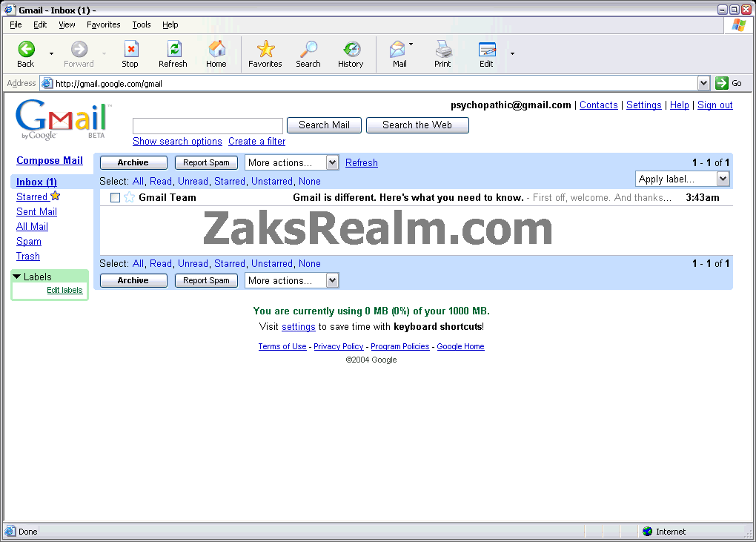Image resolution: width=756 pixels, height=542 pixels.
Task: Click the Internet zone globe in status bar
Action: [648, 532]
